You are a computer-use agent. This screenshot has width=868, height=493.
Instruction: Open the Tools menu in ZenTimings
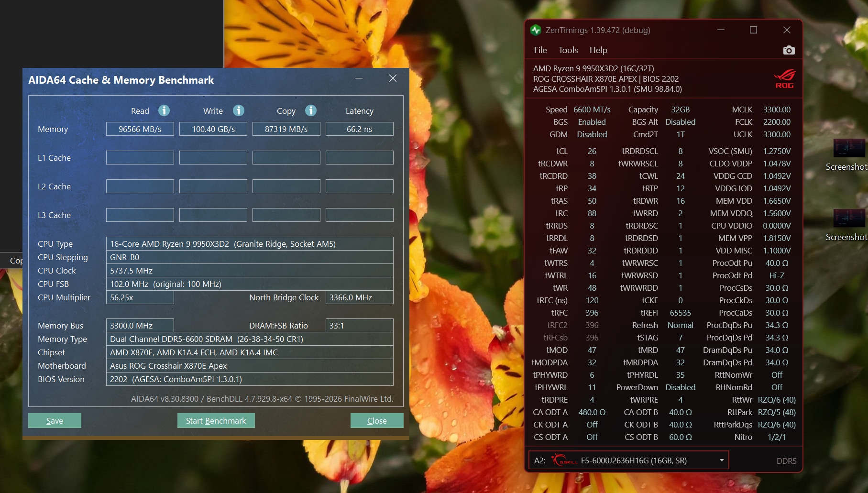point(568,50)
